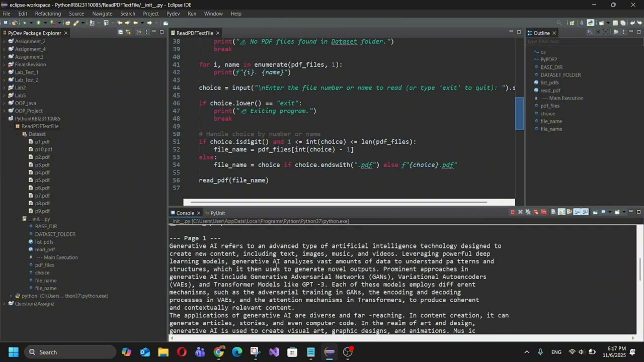Open the new console dropdown arrow
644x362 pixels.
click(624, 212)
